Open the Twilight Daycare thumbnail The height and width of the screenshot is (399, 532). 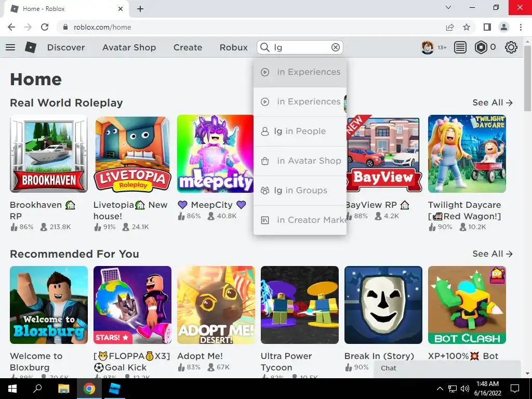pyautogui.click(x=467, y=154)
